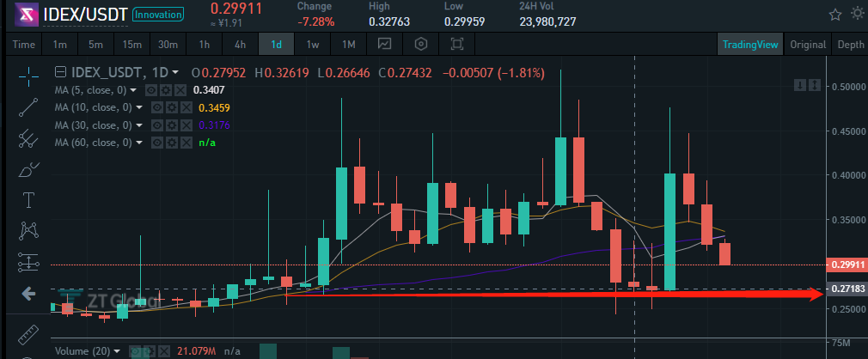868x359 pixels.
Task: Remove the MA (30, close, 0) indicator
Action: 187,125
